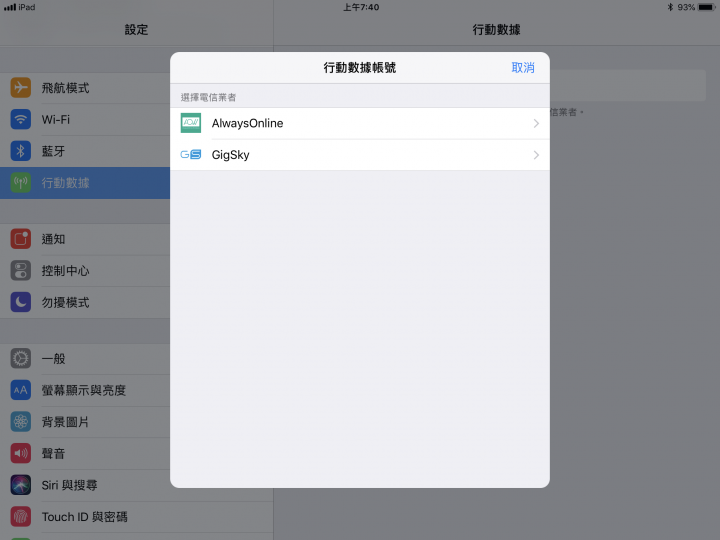Screen dimensions: 720x540
Task: Choose the AlwaysOnline carrier name
Action: [247, 123]
